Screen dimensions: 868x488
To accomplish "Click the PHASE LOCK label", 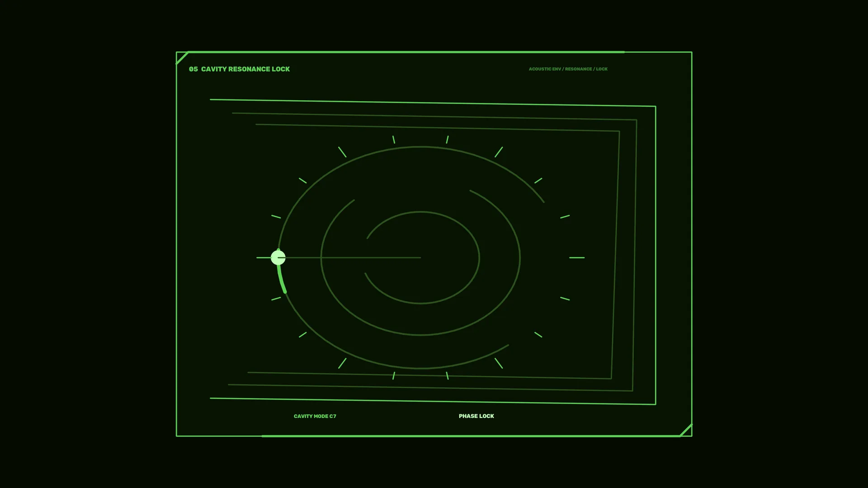I will pos(476,416).
